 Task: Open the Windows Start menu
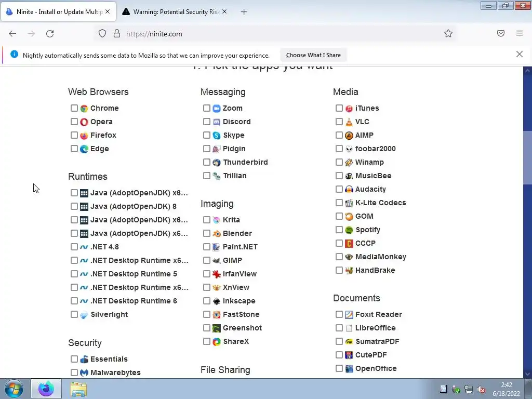pyautogui.click(x=14, y=389)
